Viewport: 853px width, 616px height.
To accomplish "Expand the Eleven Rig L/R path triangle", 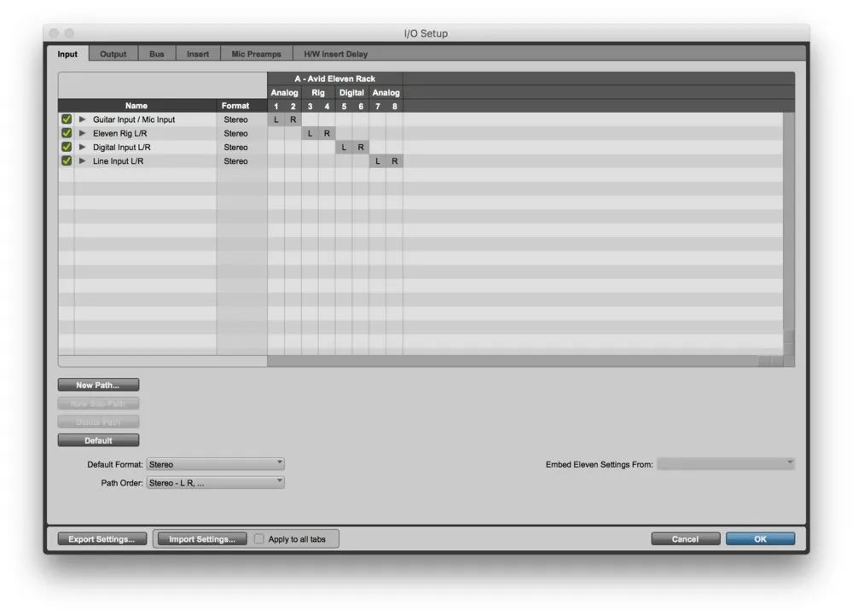I will [x=83, y=133].
